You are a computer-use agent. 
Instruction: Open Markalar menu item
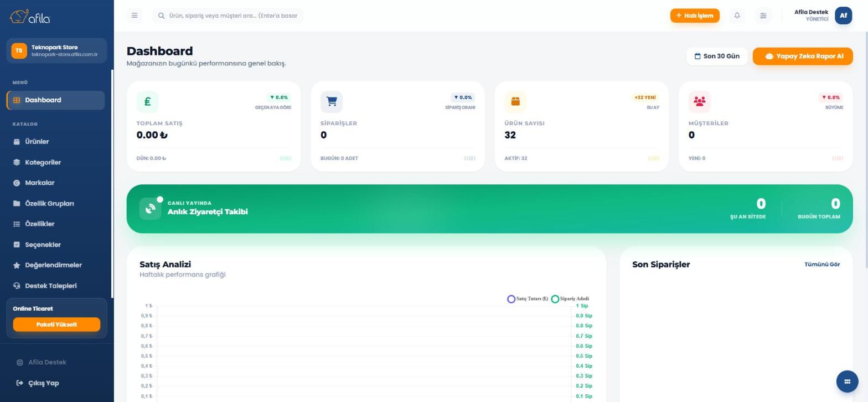pyautogui.click(x=55, y=183)
